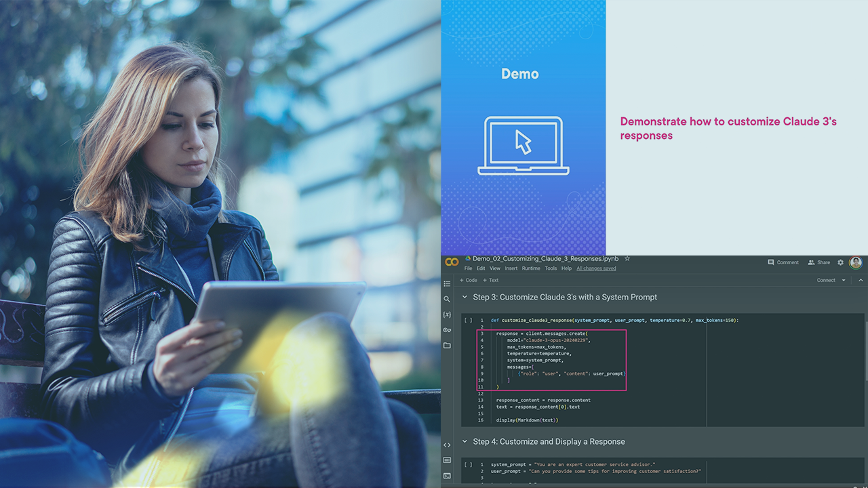Image resolution: width=868 pixels, height=488 pixels.
Task: Open the table of contents sidebar icon
Action: 447,283
